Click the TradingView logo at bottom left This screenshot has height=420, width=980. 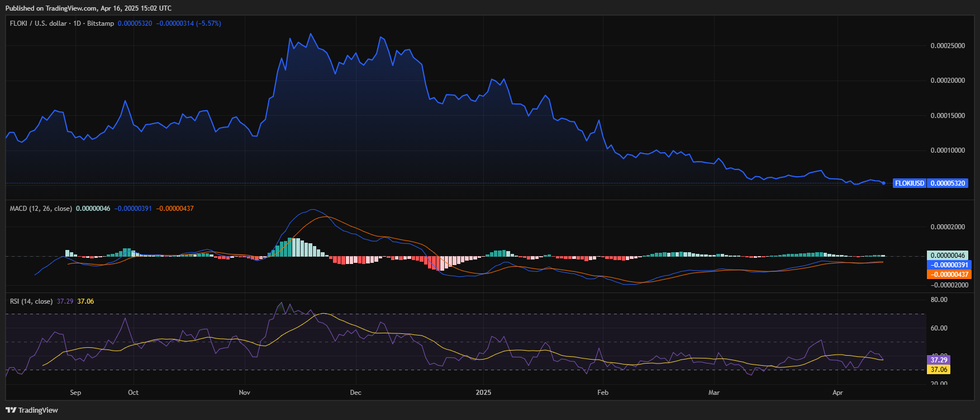32,410
